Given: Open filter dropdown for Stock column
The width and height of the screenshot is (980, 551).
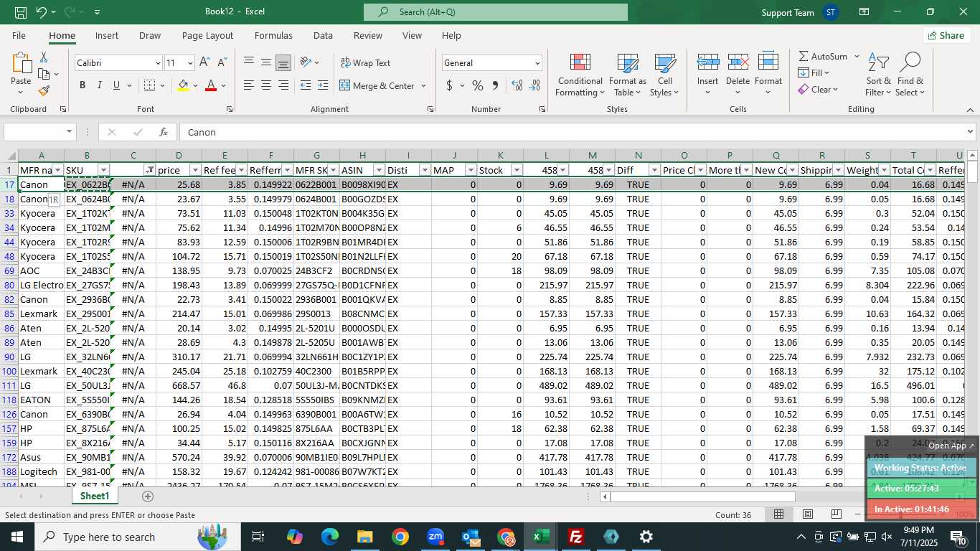Looking at the screenshot, I should point(517,170).
